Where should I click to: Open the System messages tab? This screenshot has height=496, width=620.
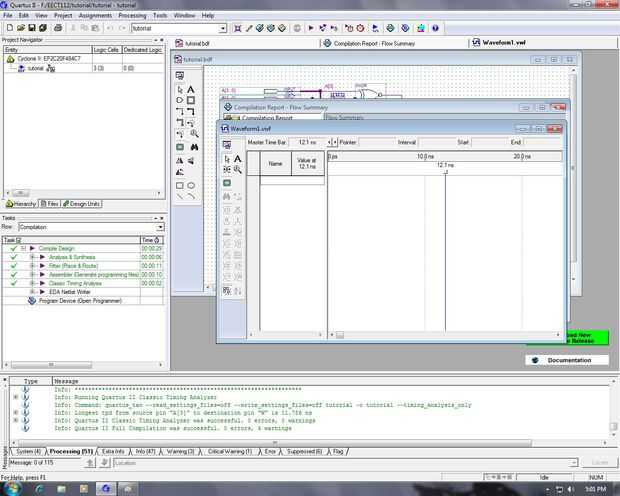(x=28, y=451)
